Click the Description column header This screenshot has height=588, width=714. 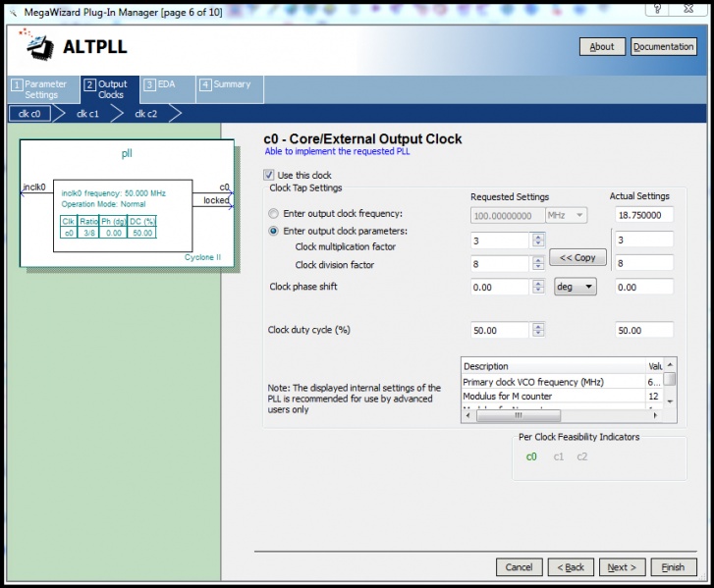pos(553,366)
